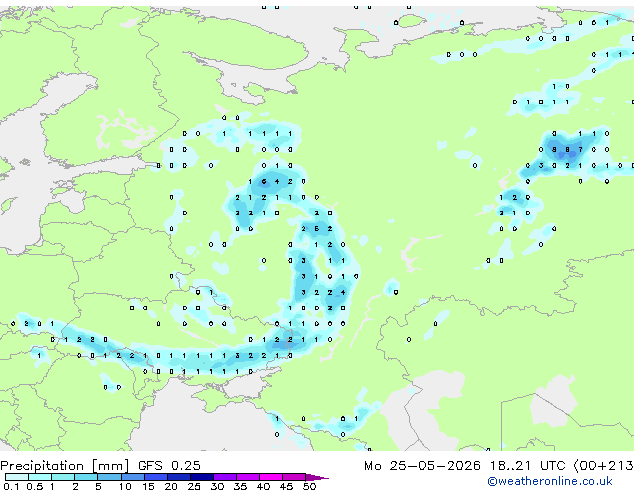634x490 pixels.
Task: Click legend value label '25'
Action: click(x=194, y=486)
